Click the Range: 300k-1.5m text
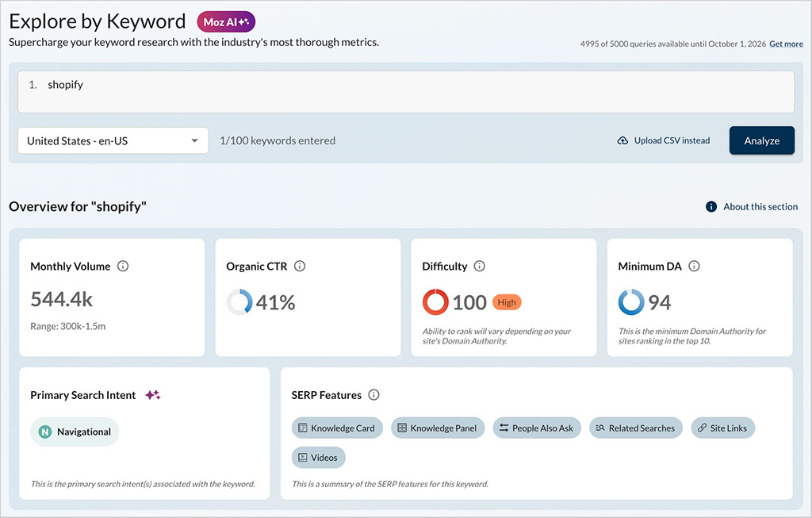The image size is (812, 518). pyautogui.click(x=68, y=326)
